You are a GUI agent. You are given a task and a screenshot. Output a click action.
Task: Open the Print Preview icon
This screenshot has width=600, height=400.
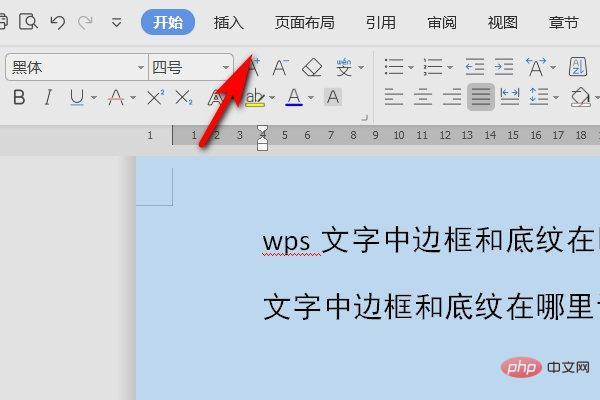coord(28,22)
